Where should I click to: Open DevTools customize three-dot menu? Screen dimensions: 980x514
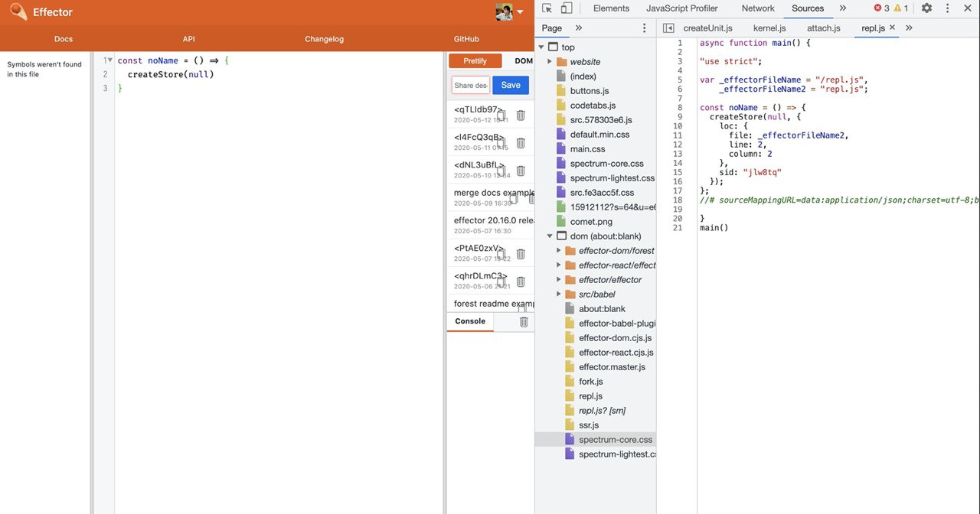tap(947, 8)
